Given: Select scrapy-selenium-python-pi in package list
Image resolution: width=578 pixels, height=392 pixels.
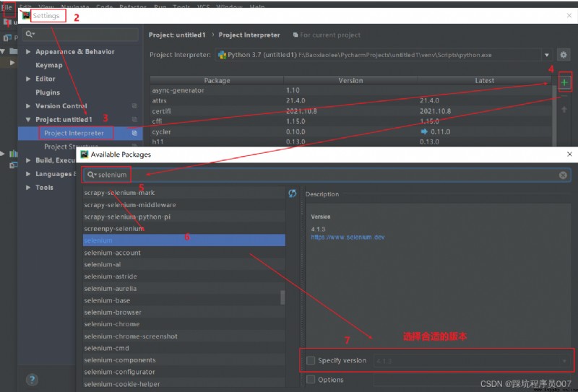Looking at the screenshot, I should point(184,217).
